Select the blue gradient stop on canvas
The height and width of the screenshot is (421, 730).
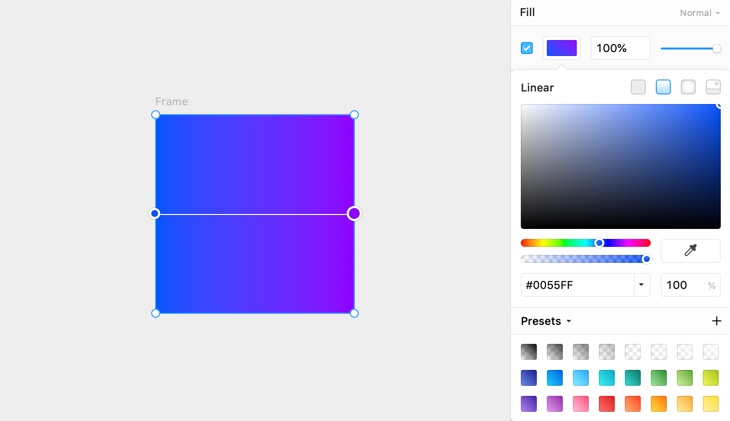tap(155, 213)
